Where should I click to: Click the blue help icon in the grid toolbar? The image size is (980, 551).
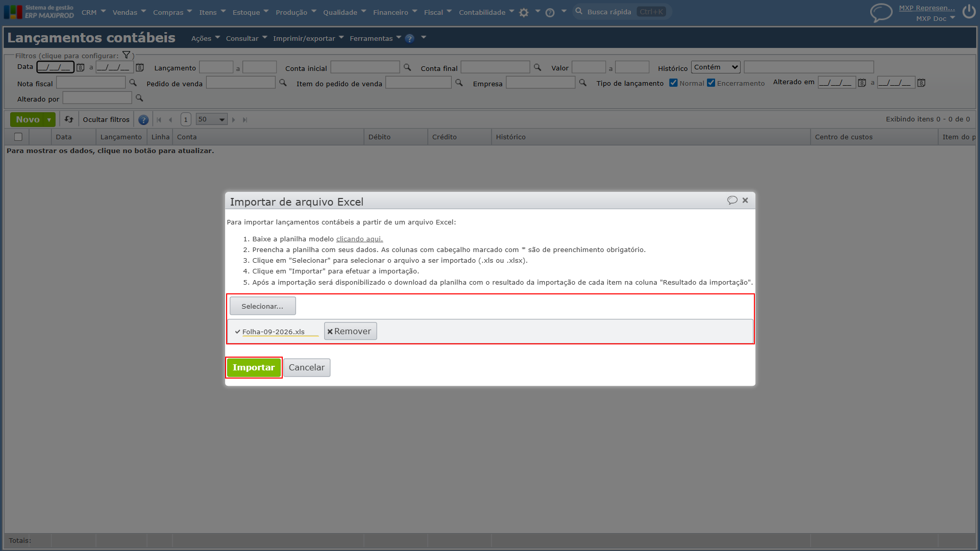(x=143, y=119)
